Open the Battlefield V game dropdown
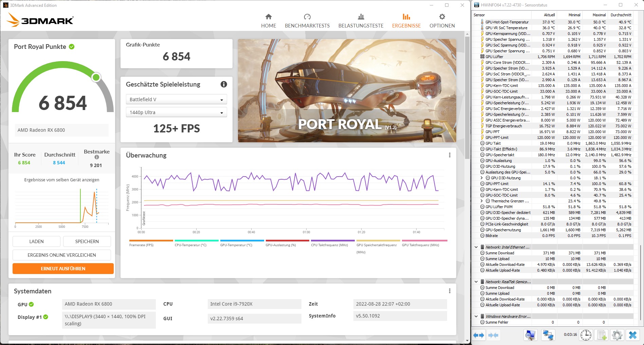The height and width of the screenshot is (345, 644). [177, 99]
